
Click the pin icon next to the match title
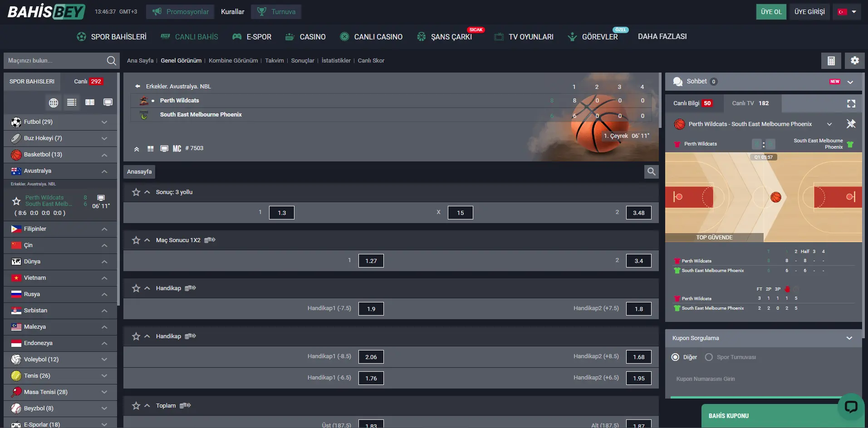[851, 124]
